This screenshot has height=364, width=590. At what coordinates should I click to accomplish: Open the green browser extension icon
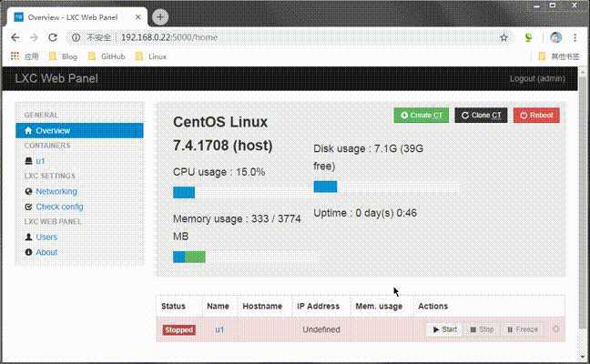(528, 37)
